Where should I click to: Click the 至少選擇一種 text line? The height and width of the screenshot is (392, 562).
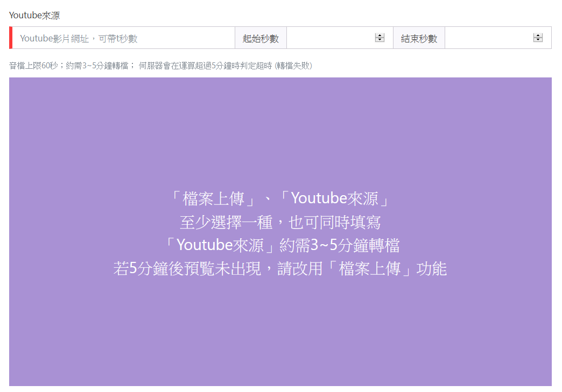click(280, 222)
